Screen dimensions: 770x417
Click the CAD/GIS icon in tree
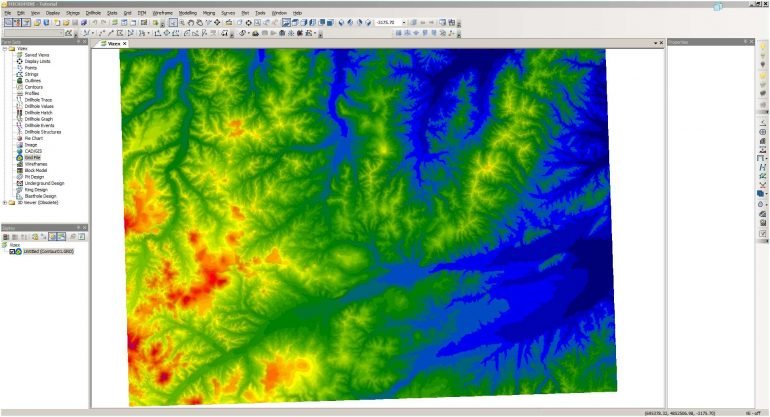[x=19, y=151]
